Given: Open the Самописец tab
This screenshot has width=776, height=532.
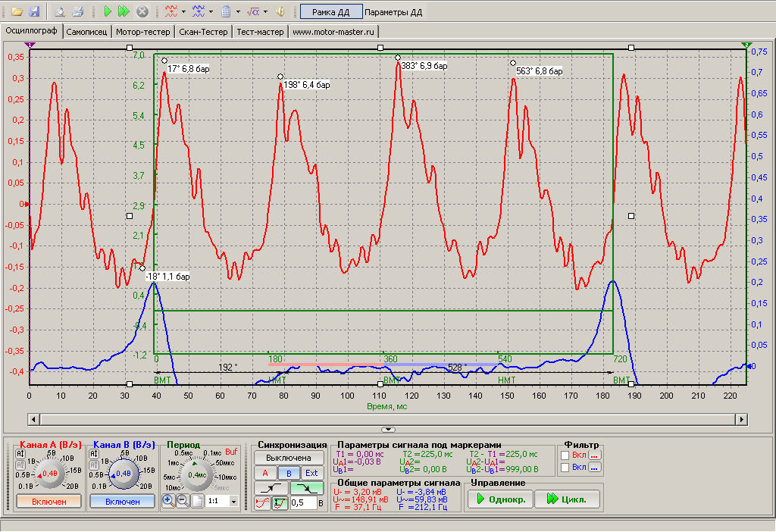Looking at the screenshot, I should pyautogui.click(x=87, y=32).
